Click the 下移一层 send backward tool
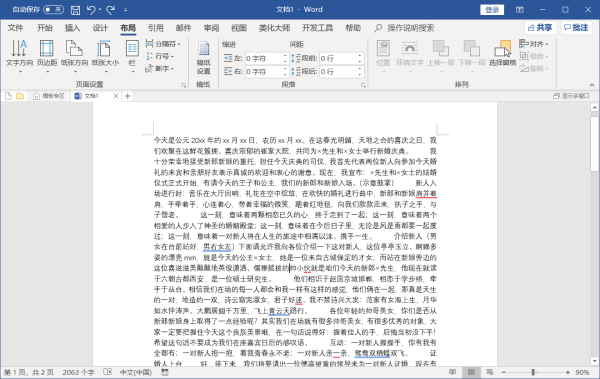 click(x=471, y=56)
